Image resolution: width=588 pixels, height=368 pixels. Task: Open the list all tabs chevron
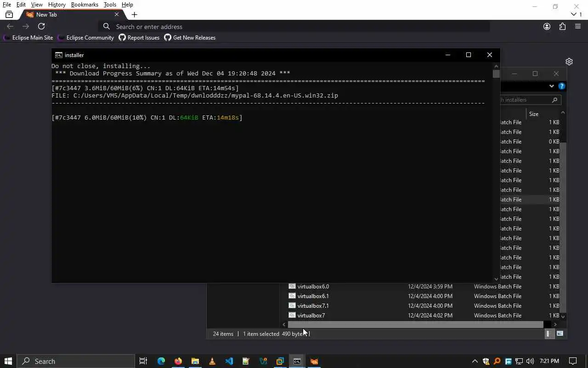(x=574, y=15)
